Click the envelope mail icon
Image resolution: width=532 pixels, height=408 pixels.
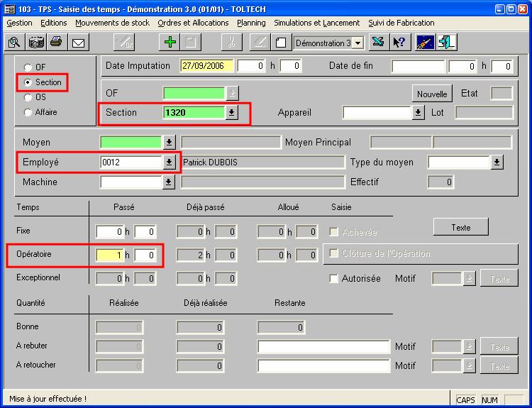point(77,42)
